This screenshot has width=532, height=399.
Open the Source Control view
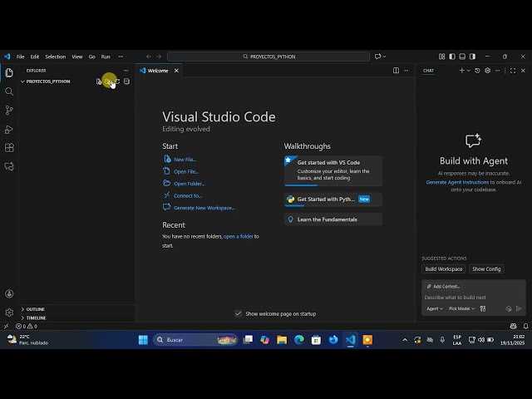(9, 110)
